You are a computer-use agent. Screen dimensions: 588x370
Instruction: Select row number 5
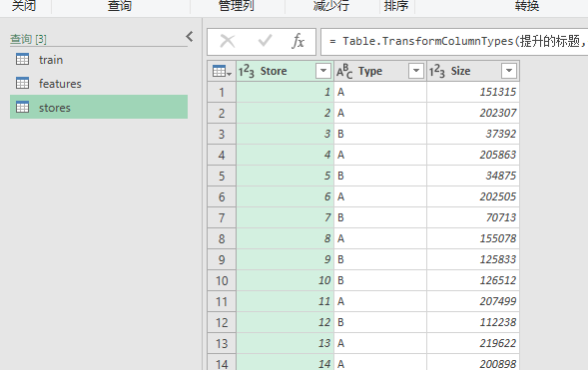pos(222,176)
